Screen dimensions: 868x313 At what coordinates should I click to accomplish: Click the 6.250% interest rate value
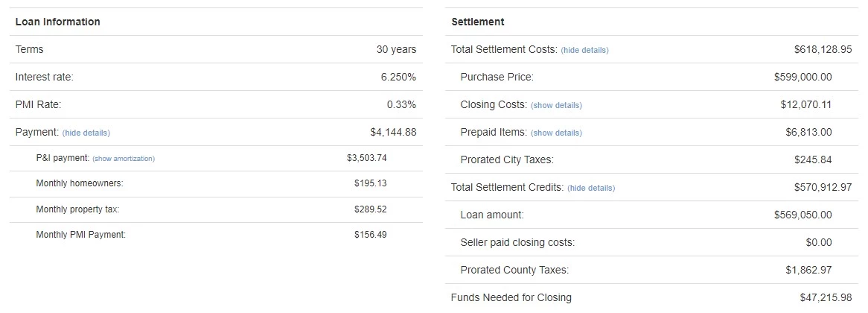click(x=398, y=77)
